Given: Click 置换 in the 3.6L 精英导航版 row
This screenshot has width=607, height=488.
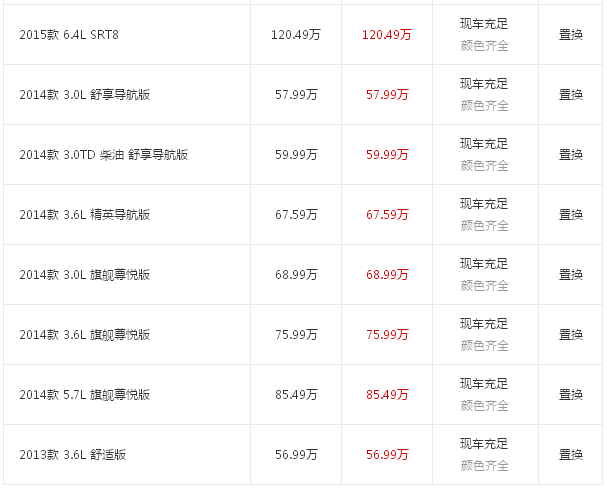Looking at the screenshot, I should coord(571,215).
